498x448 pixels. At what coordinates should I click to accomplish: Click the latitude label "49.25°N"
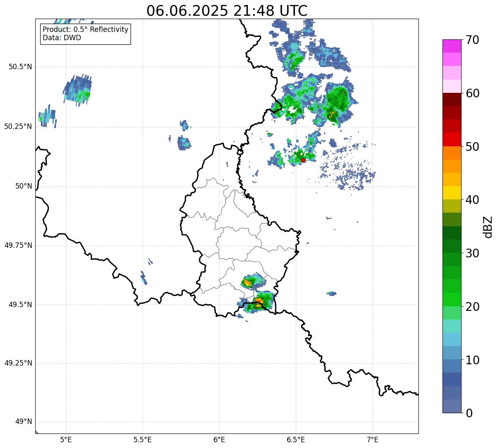18,363
